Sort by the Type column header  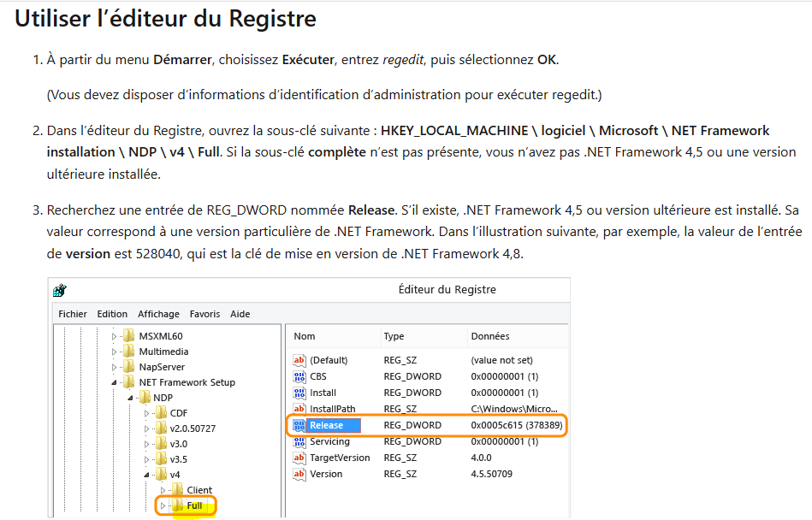(394, 336)
